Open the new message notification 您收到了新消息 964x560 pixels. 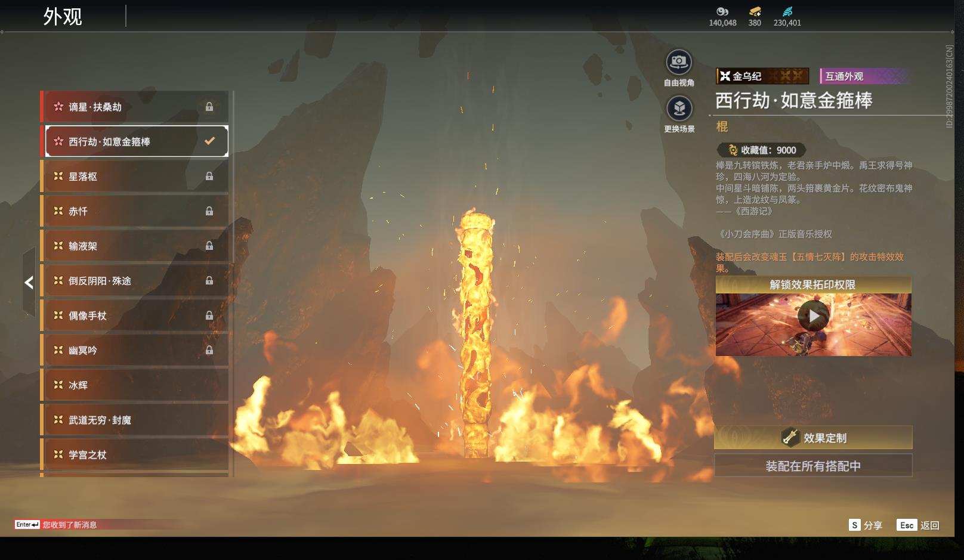coord(70,525)
